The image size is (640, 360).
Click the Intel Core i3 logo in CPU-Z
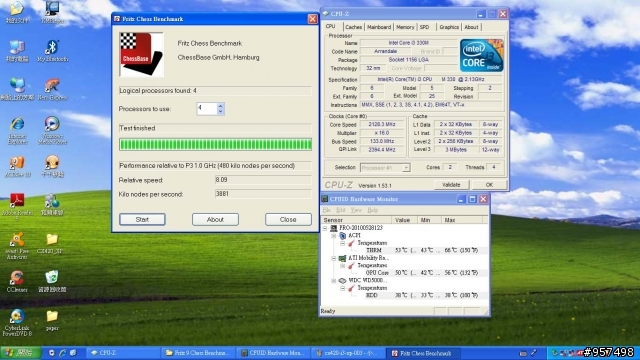[482, 56]
